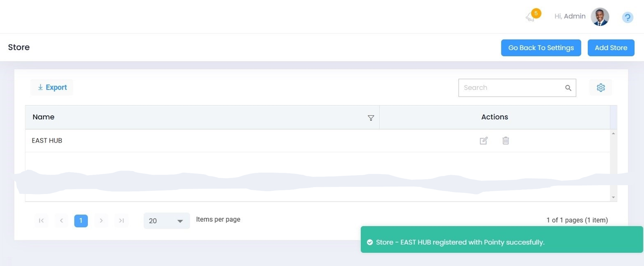The height and width of the screenshot is (266, 644).
Task: Open the notifications bell
Action: [530, 17]
